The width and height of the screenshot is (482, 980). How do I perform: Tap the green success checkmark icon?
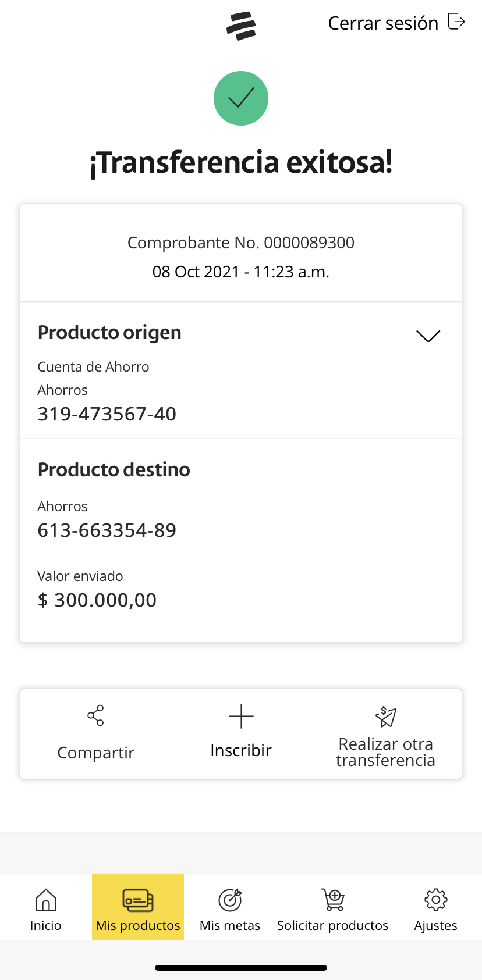point(241,98)
